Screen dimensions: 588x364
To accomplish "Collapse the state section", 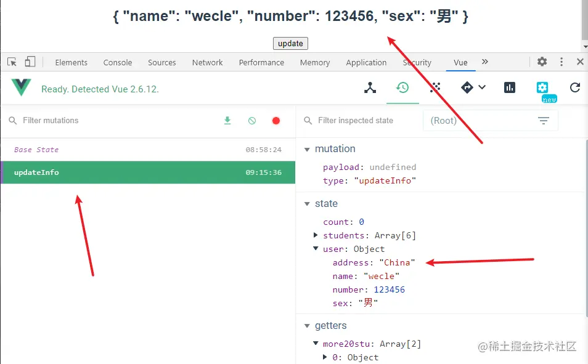I will pyautogui.click(x=307, y=204).
